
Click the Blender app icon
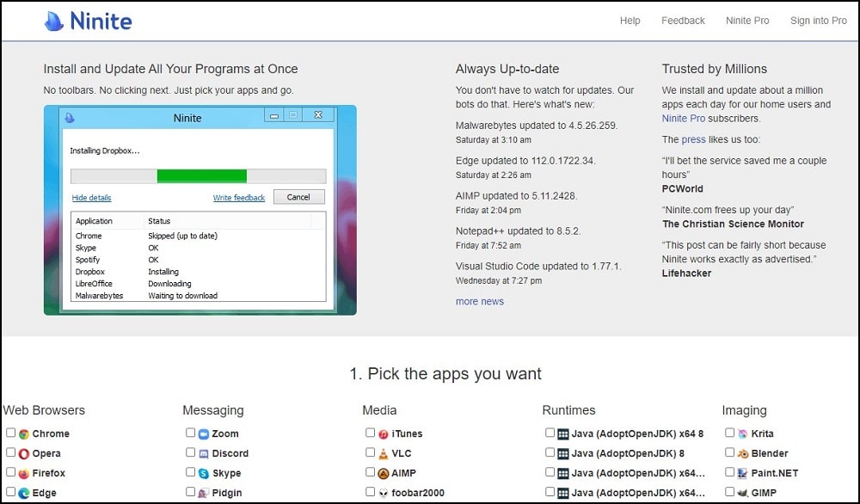(x=743, y=454)
